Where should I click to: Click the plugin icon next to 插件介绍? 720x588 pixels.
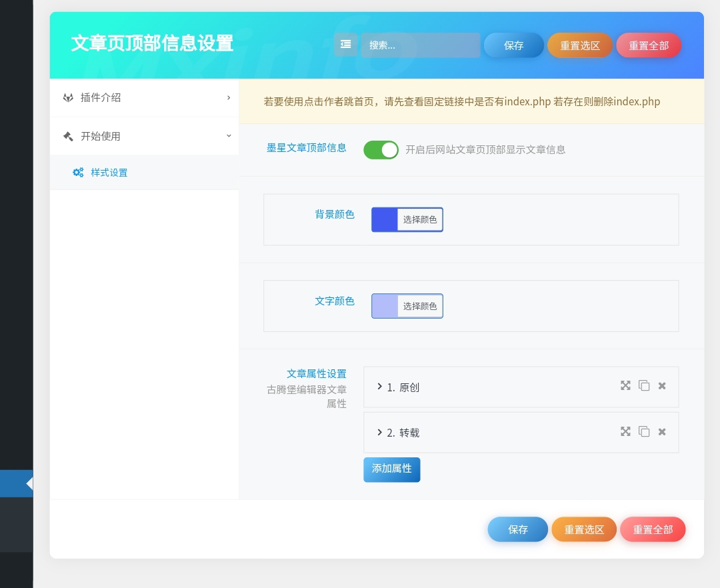point(68,97)
